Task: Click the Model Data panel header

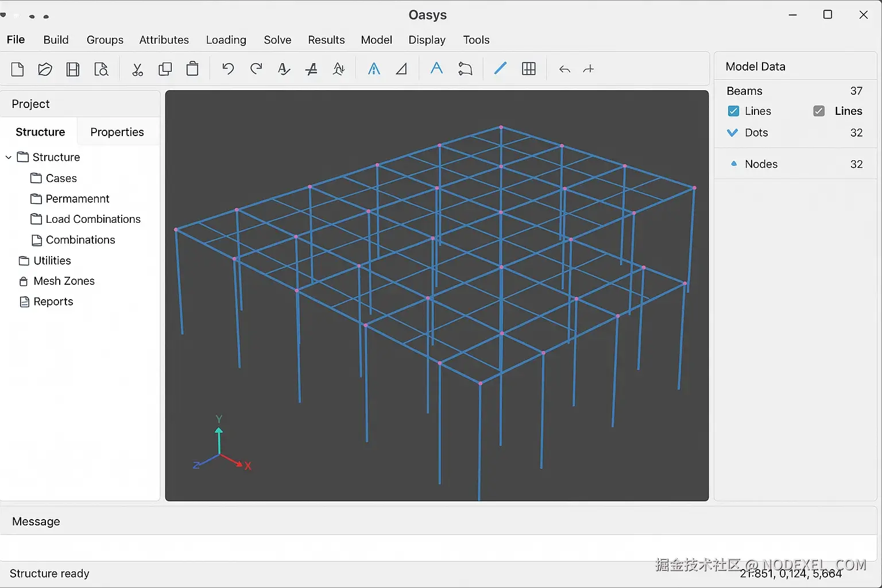Action: 795,67
